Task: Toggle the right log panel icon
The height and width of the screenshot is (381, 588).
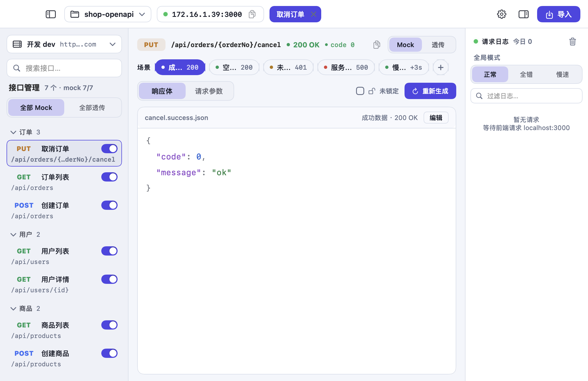Action: coord(523,14)
